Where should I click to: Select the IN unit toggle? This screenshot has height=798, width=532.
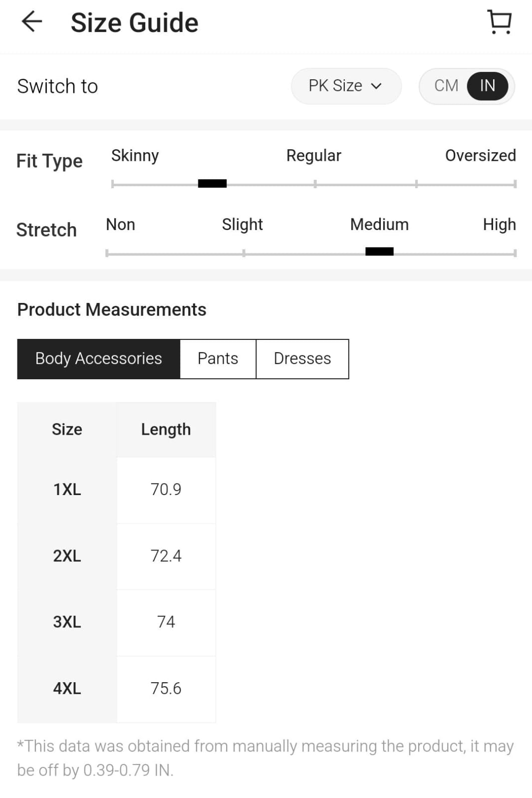coord(488,86)
